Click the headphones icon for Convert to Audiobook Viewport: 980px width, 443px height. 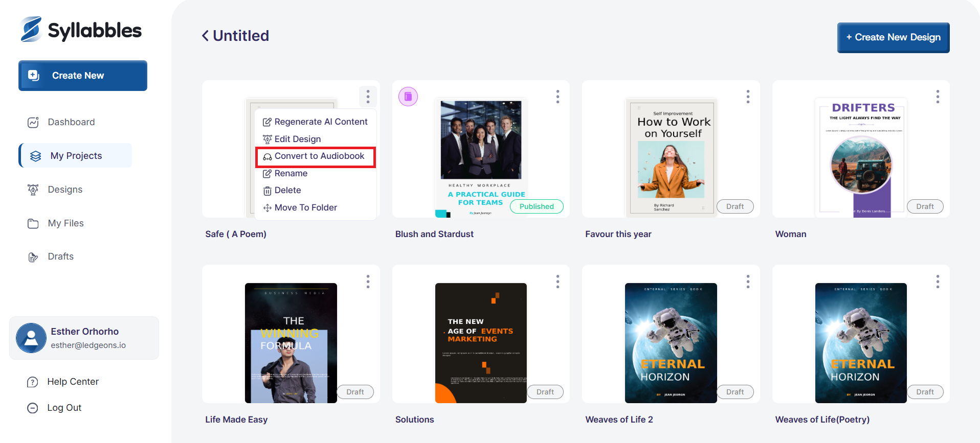(268, 156)
